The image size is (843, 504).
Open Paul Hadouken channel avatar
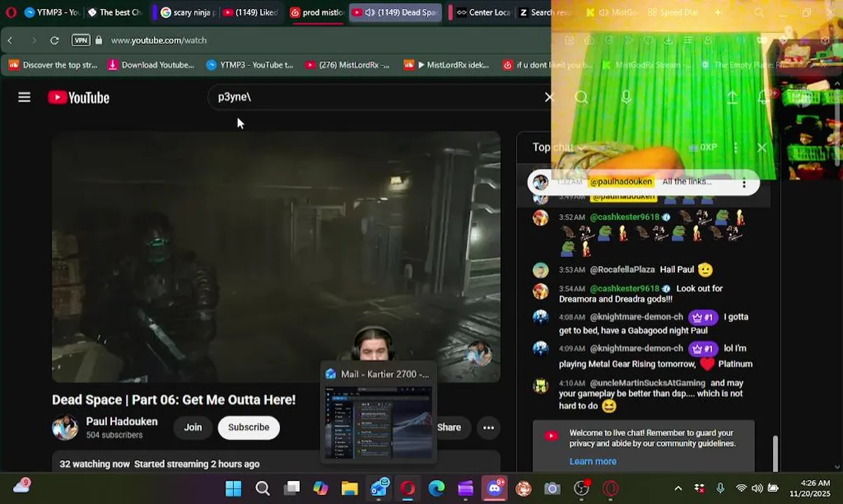(x=65, y=427)
